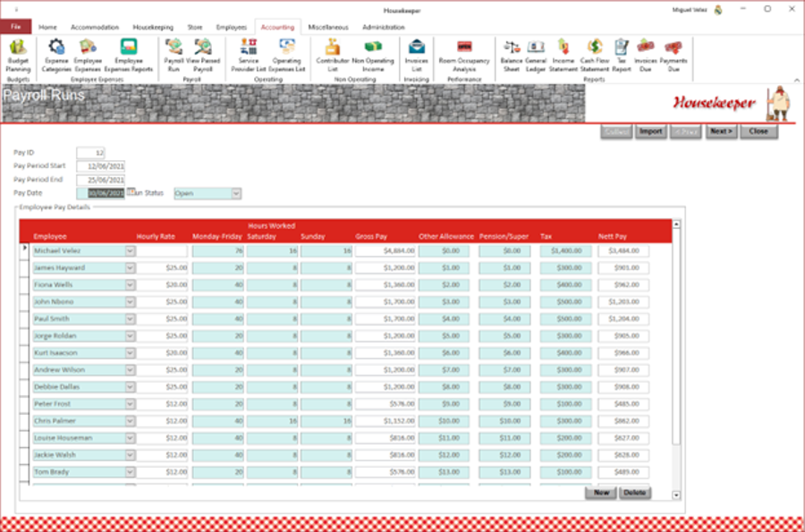Open the Cash Flow Statement report
The height and width of the screenshot is (532, 805).
coord(595,55)
